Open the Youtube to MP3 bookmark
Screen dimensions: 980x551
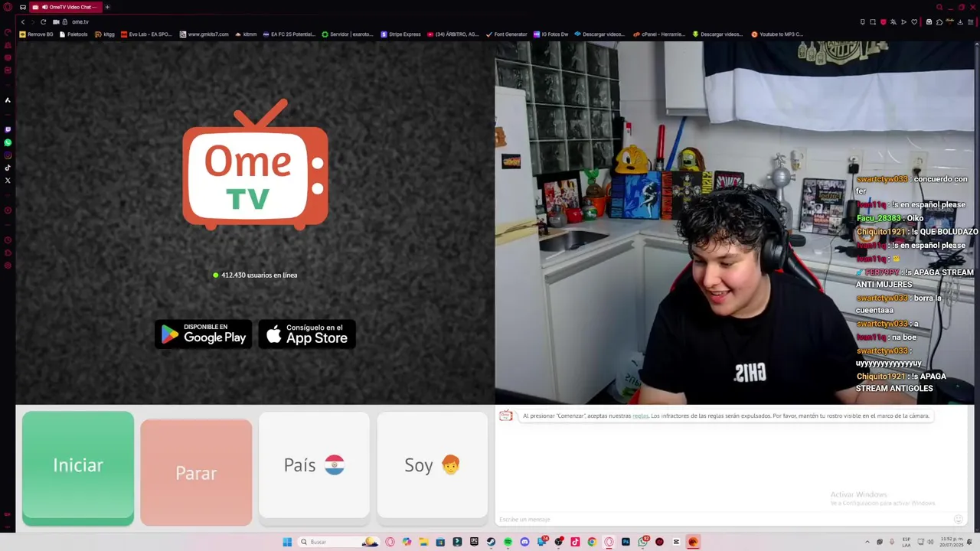coord(778,34)
